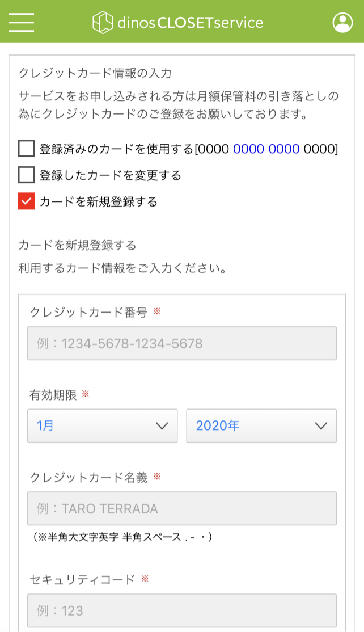Open the expiration month dropdown showing 1月

(x=102, y=425)
